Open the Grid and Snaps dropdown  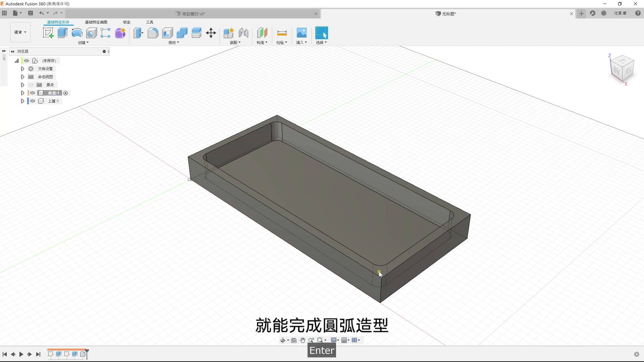click(x=345, y=340)
